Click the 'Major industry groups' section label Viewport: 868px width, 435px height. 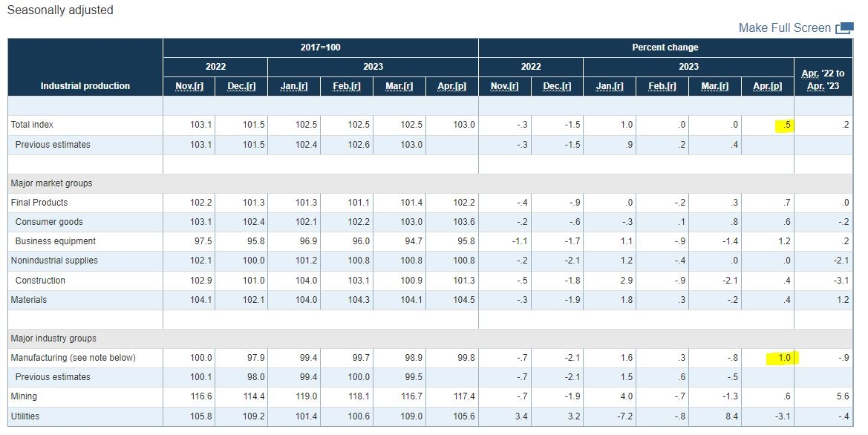tap(53, 338)
